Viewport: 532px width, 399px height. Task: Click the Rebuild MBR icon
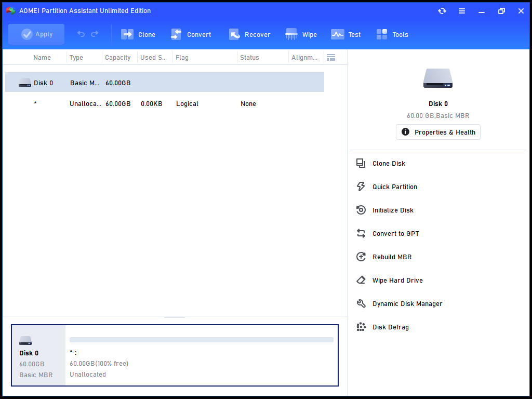tap(361, 257)
